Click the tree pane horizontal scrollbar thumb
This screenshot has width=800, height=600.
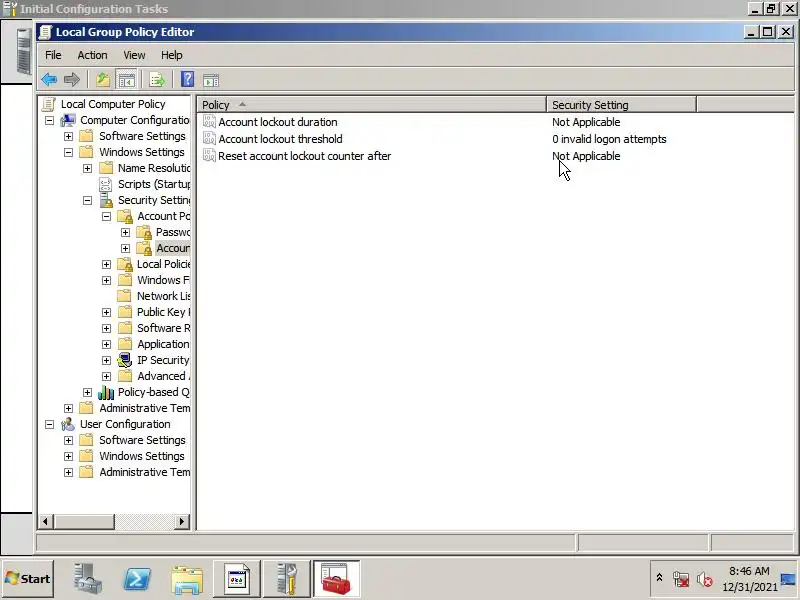(x=84, y=521)
